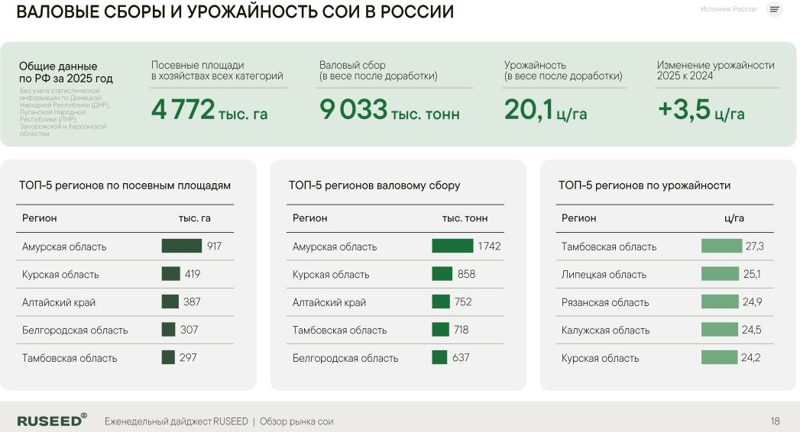This screenshot has width=800, height=432.
Task: Click the 24,9 value for Рязанская область
Action: pos(752,302)
